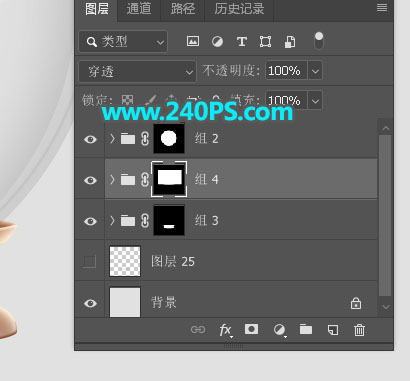Expand the 组 2 group chevron
410x381 pixels.
112,138
